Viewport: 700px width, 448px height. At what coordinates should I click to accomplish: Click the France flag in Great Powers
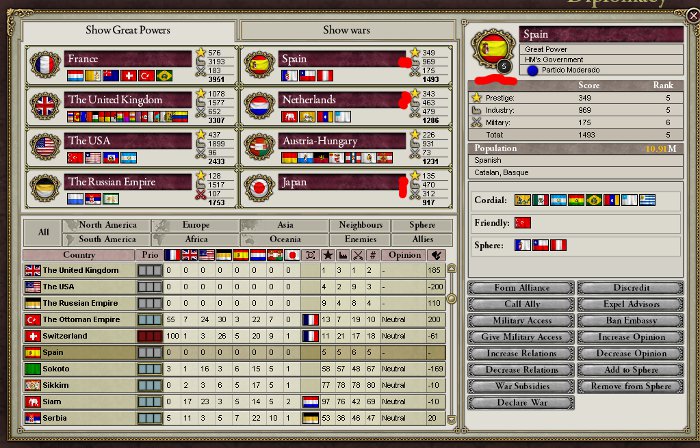pyautogui.click(x=44, y=64)
